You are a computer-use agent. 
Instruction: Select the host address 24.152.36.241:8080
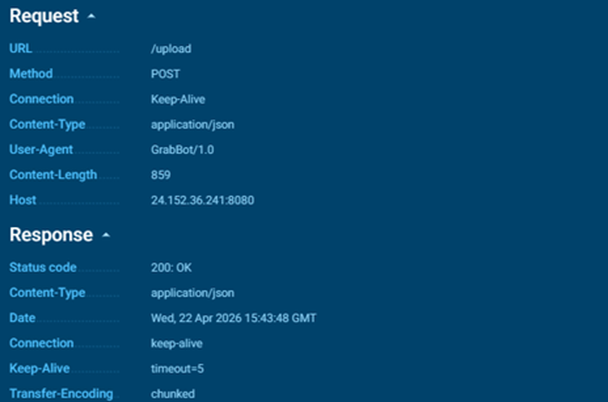tap(202, 201)
